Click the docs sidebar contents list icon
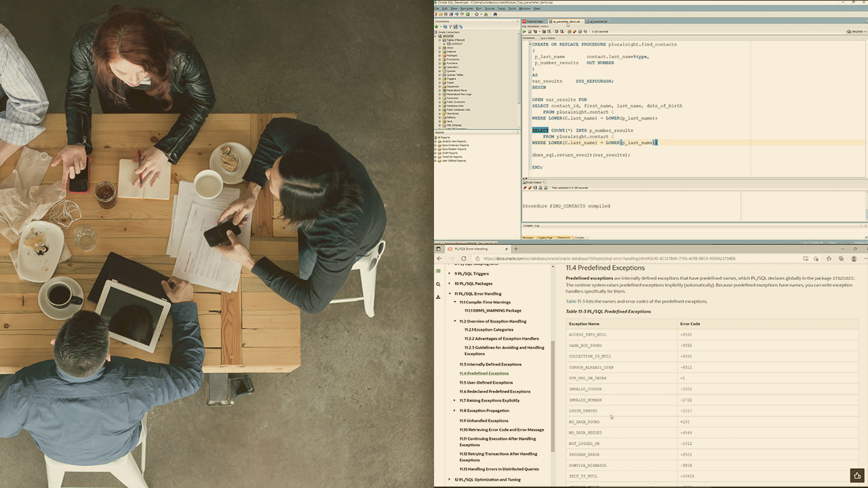Viewport: 868px width, 488px height. [438, 270]
